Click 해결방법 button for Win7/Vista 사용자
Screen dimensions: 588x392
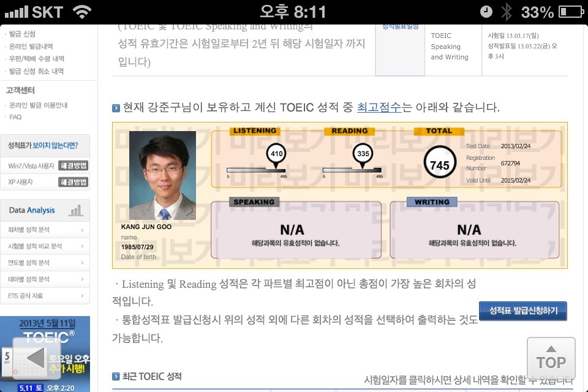point(73,166)
